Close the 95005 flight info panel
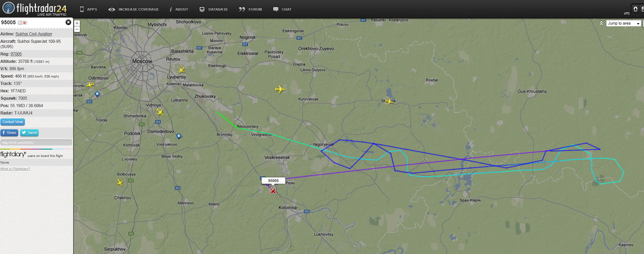644x254 pixels. [68, 22]
